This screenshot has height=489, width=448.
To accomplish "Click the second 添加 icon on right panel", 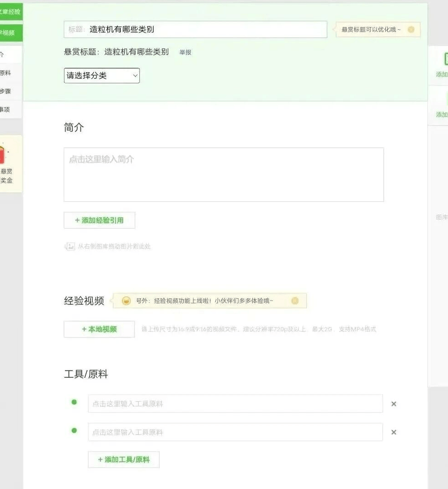I will click(446, 99).
